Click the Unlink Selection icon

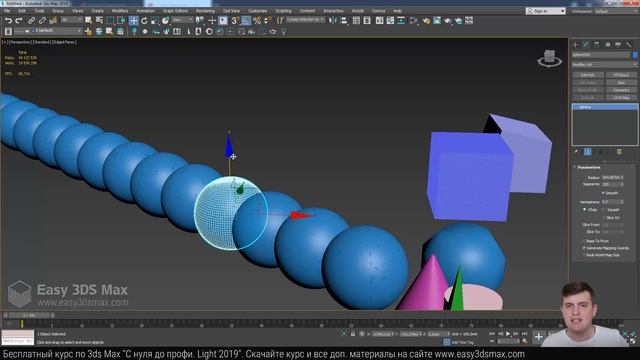[42, 20]
